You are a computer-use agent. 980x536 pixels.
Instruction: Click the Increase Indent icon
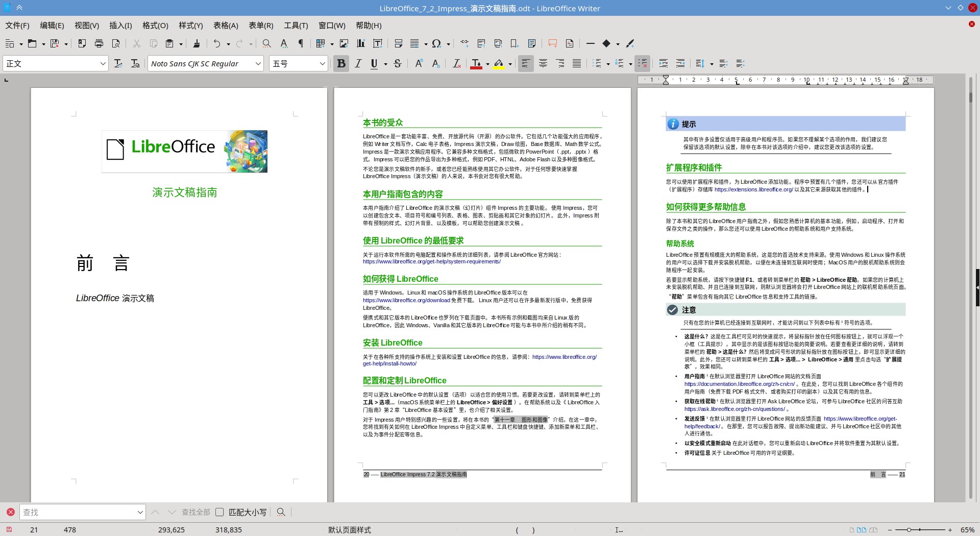pos(664,63)
